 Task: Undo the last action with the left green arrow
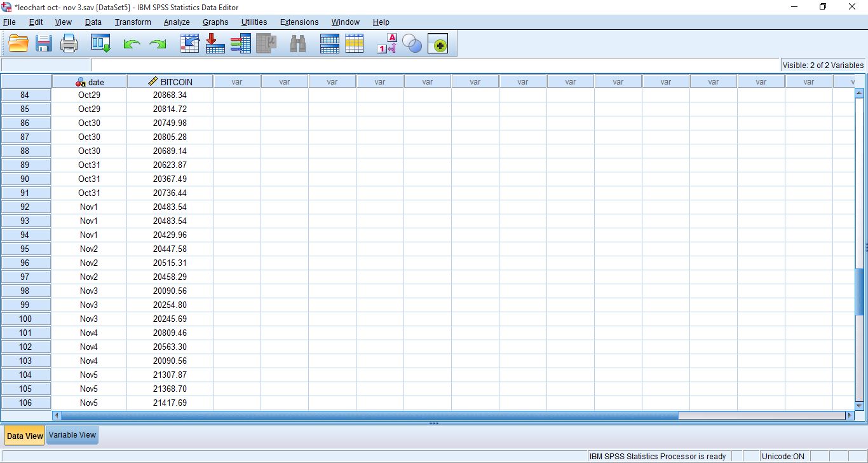(132, 44)
